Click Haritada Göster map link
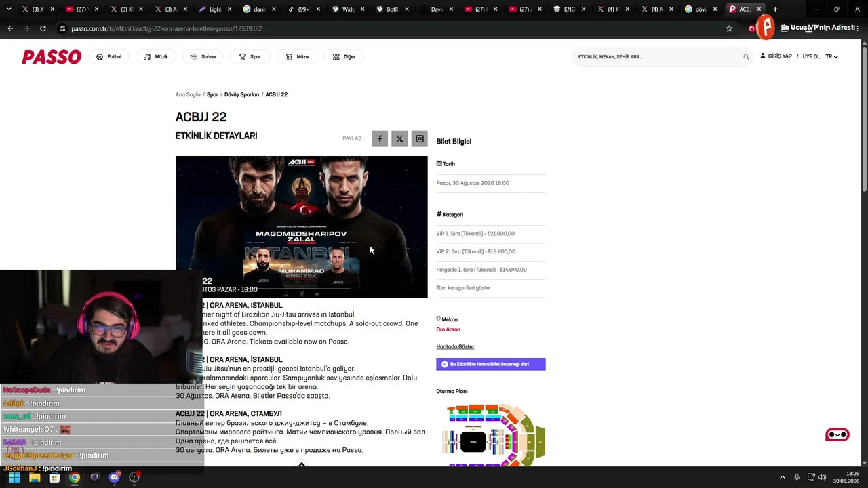868x488 pixels. pos(455,347)
